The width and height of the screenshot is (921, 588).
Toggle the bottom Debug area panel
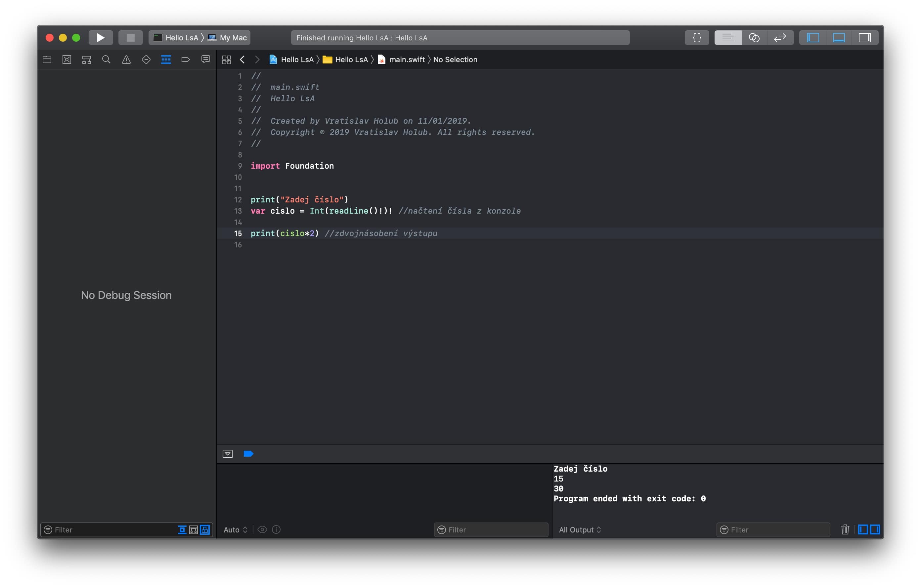click(838, 37)
